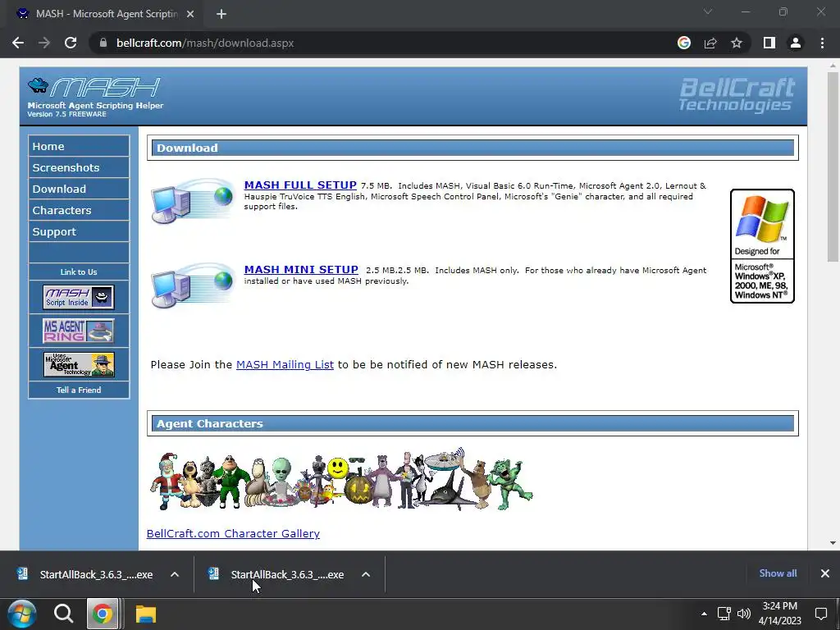
Task: Bookmark this page with the star icon
Action: point(737,43)
